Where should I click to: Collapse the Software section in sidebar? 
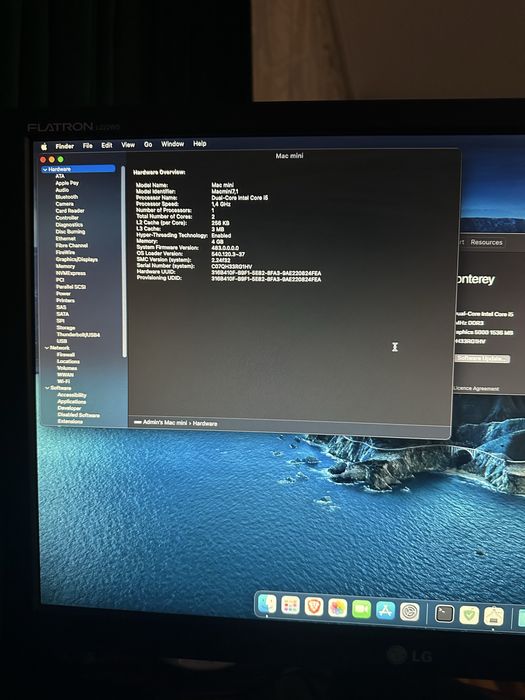47,388
